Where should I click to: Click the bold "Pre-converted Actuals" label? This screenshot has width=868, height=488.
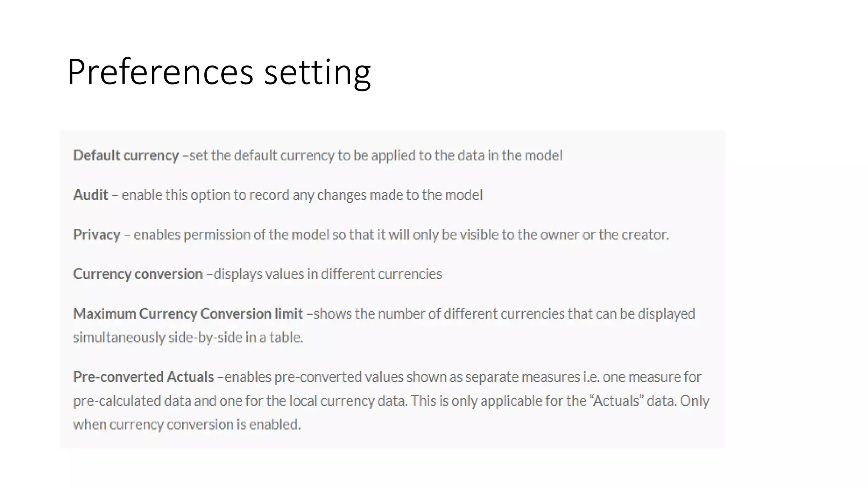[143, 377]
